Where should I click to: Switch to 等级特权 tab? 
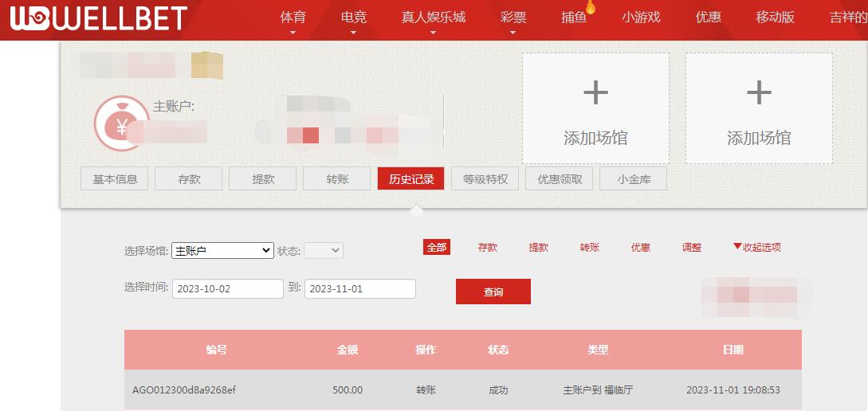[x=485, y=178]
